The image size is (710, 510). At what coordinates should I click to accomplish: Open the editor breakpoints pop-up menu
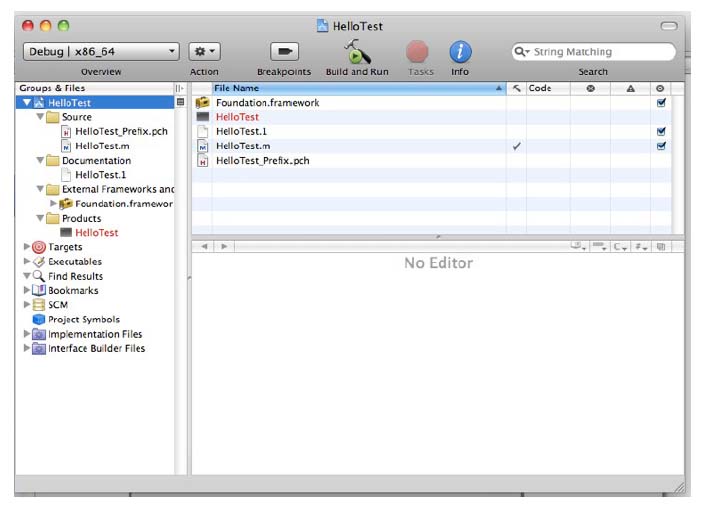click(600, 246)
